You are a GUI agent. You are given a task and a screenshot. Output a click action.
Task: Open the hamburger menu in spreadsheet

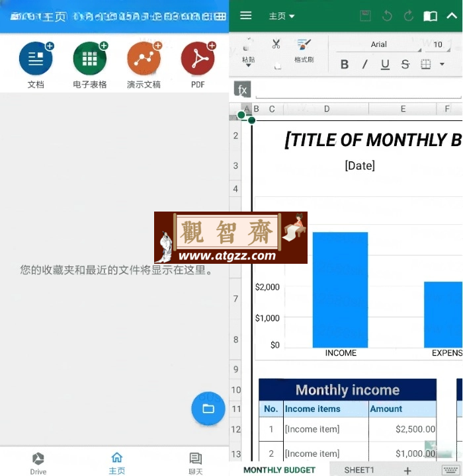pos(245,15)
